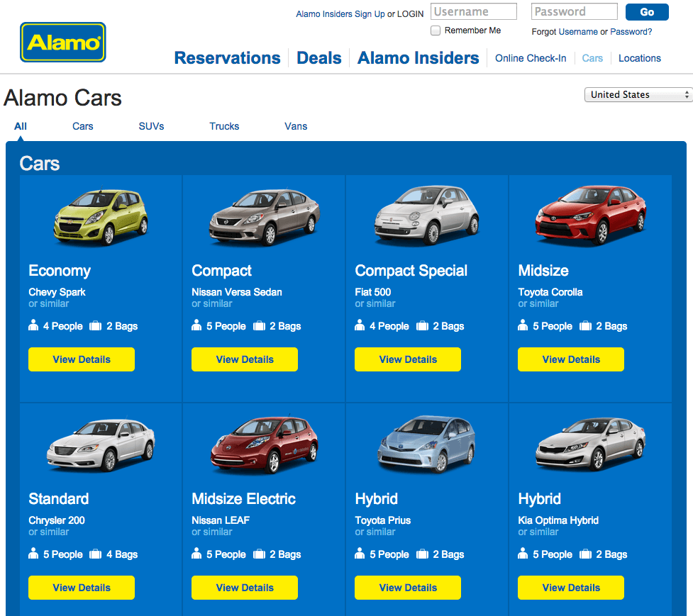Click the Midsize Electric heading
The width and height of the screenshot is (693, 616).
coord(243,498)
